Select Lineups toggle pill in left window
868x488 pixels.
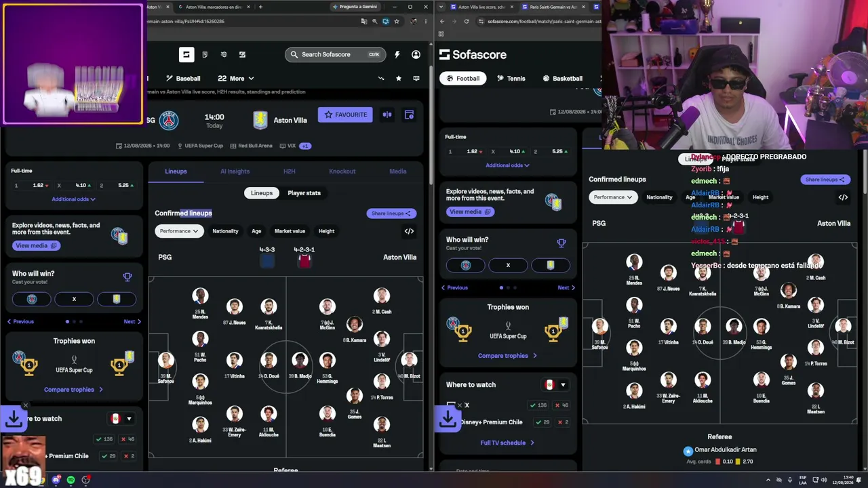coord(262,193)
